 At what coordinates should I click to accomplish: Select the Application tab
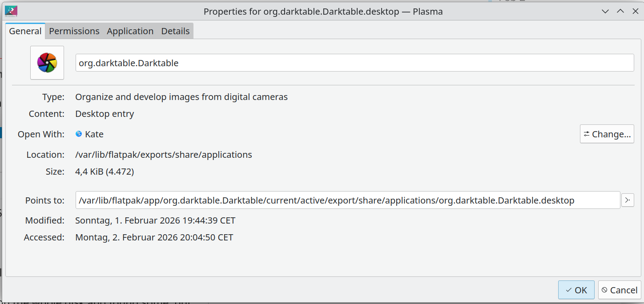pyautogui.click(x=130, y=31)
